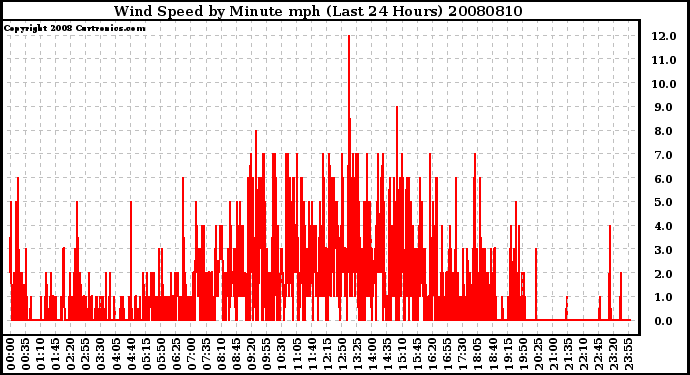
Task: Click the 03:30 time label
Action: 101,354
